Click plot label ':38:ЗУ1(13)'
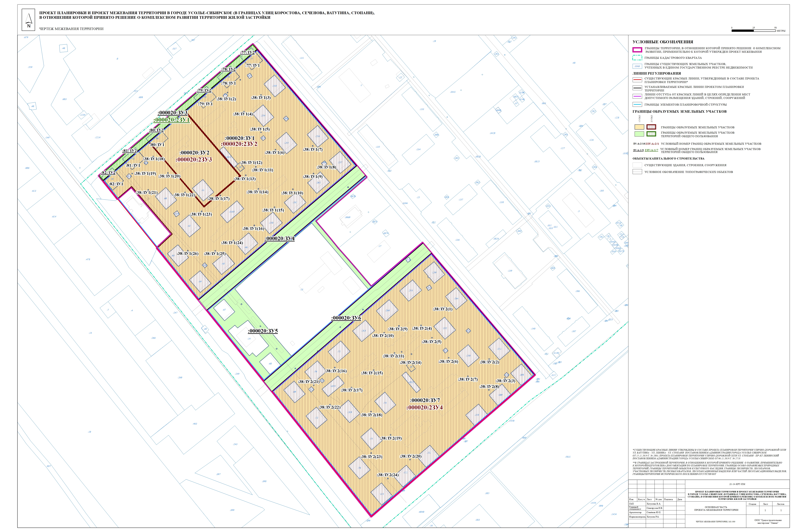794x532 pixels. [245, 179]
